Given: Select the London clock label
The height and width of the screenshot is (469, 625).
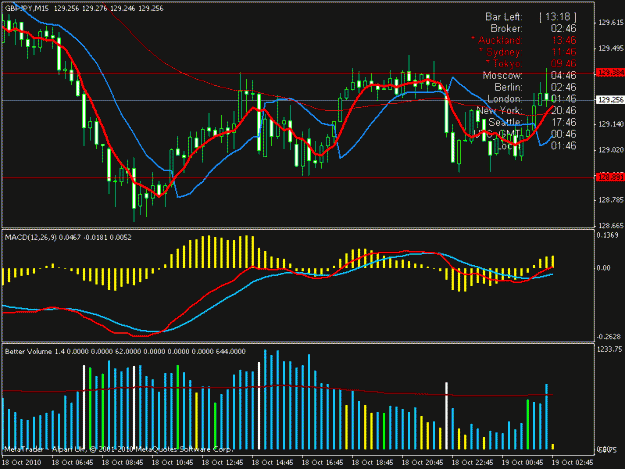Looking at the screenshot, I should pyautogui.click(x=505, y=99).
